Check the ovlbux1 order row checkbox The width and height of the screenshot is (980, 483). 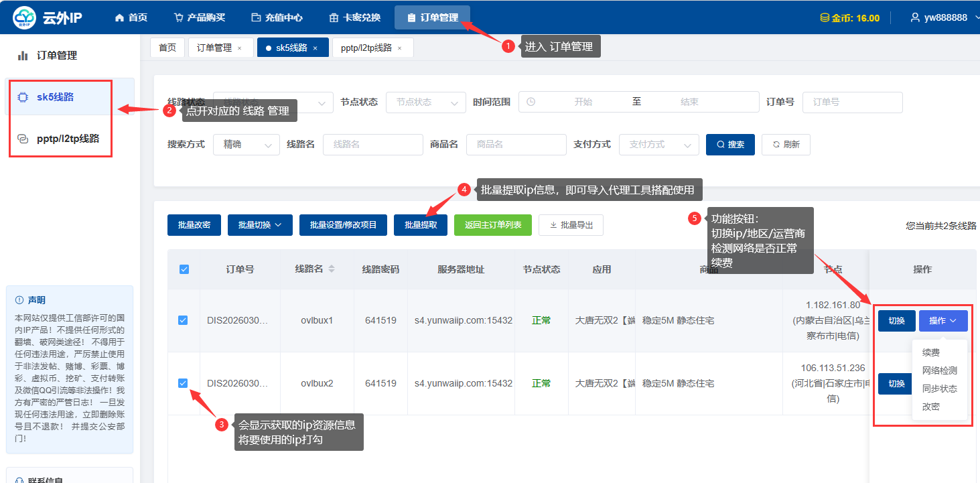[183, 320]
